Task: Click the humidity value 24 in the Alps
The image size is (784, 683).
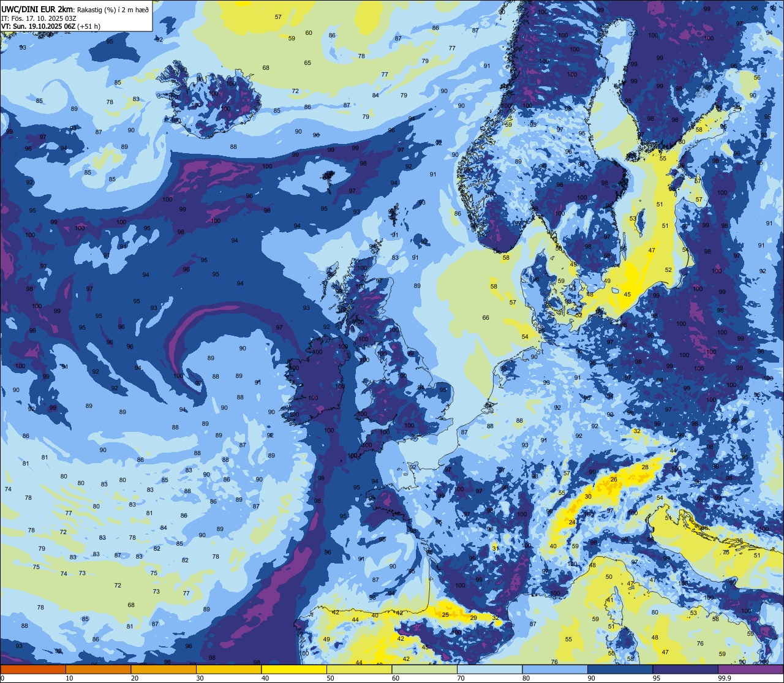Action: point(571,523)
